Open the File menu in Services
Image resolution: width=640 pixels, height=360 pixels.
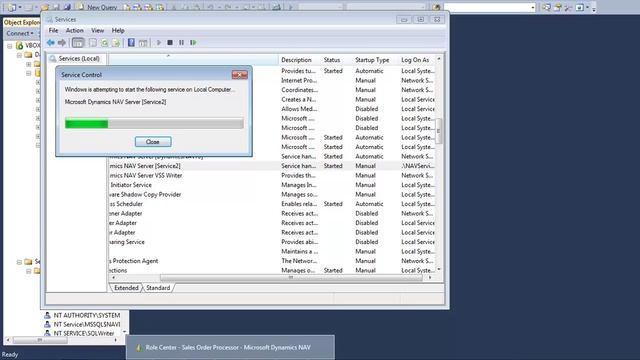point(53,31)
